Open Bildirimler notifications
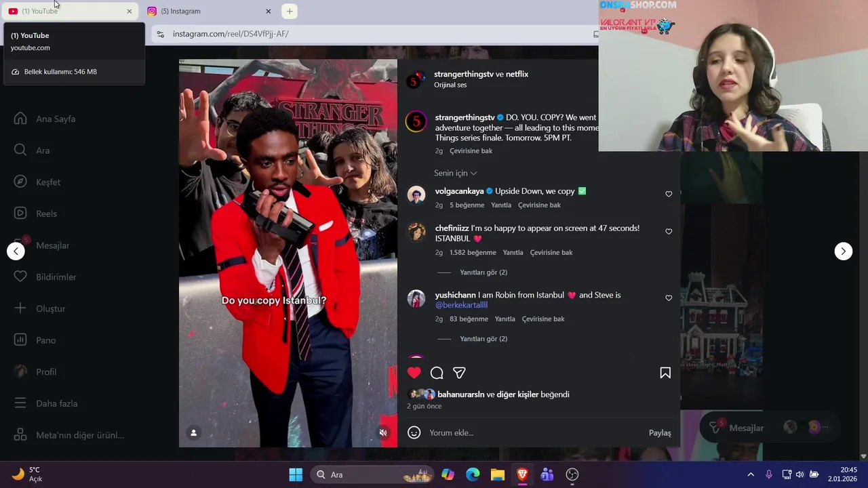The height and width of the screenshot is (488, 868). [56, 277]
